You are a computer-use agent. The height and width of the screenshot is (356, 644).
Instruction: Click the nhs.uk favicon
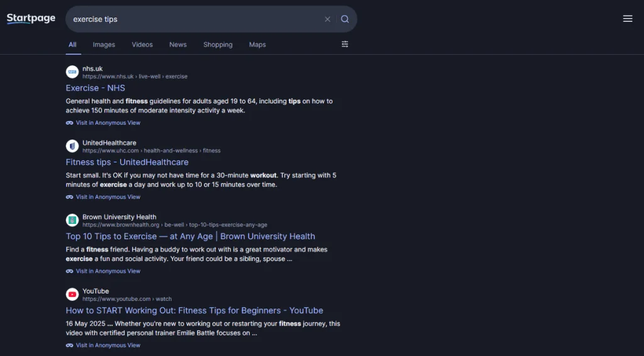72,72
